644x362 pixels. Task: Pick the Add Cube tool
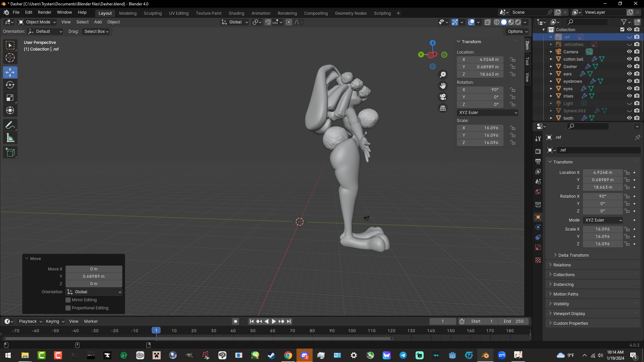pos(10,153)
